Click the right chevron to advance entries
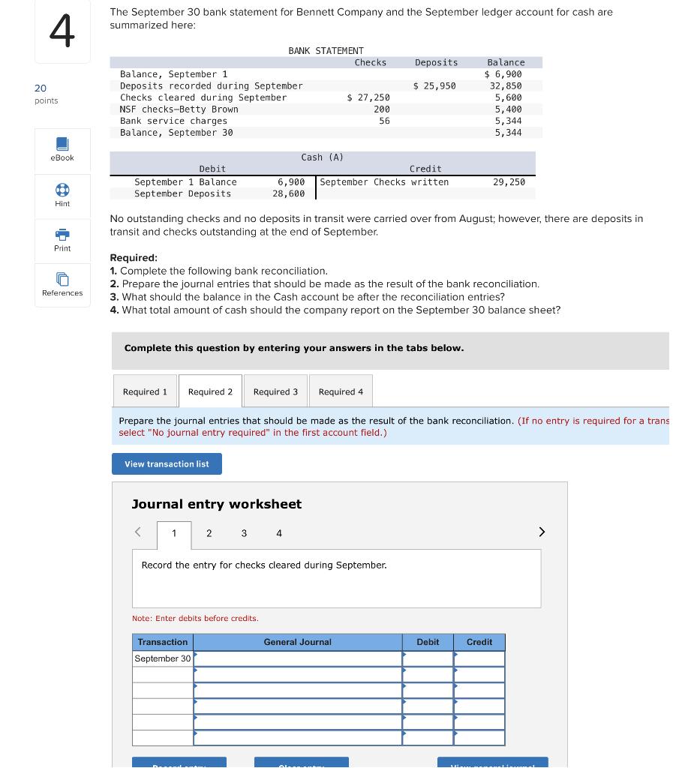The height and width of the screenshot is (768, 700). (542, 531)
